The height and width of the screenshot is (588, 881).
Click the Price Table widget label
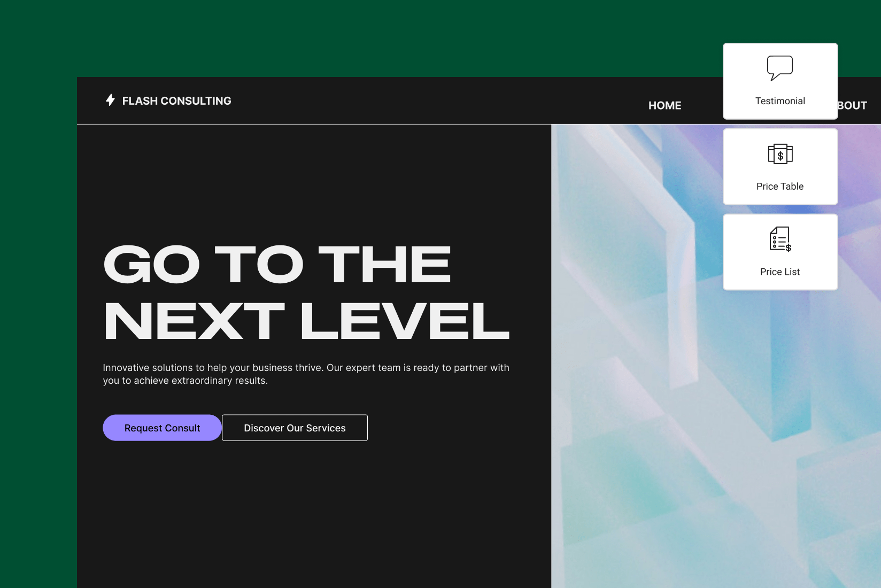point(780,187)
